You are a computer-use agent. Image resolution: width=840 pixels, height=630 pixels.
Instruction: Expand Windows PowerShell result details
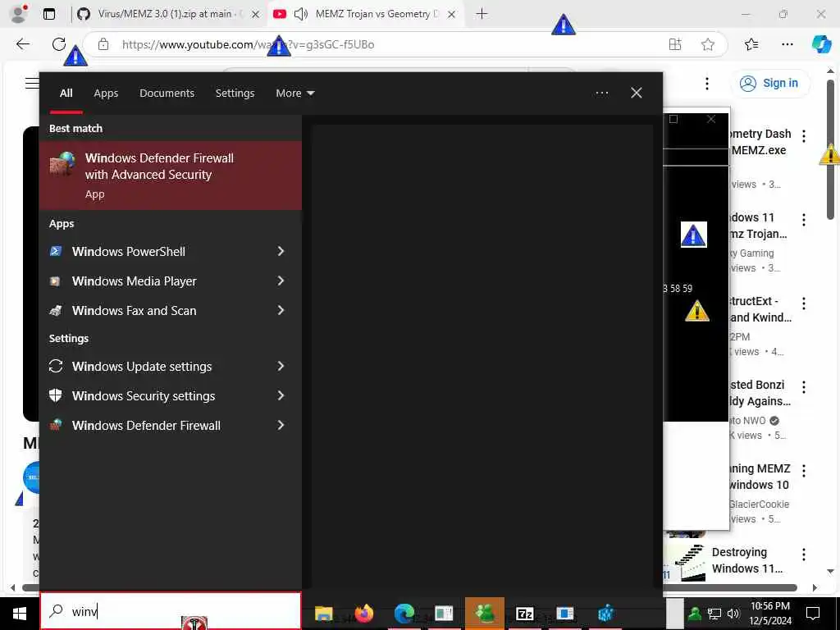(x=281, y=251)
